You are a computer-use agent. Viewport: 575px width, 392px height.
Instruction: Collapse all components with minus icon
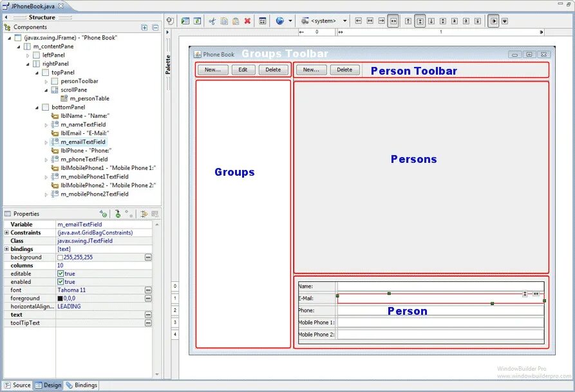[155, 28]
